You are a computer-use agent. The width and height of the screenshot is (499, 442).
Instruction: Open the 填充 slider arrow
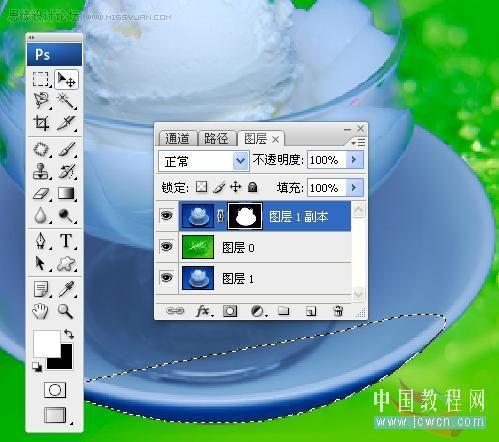pyautogui.click(x=354, y=188)
